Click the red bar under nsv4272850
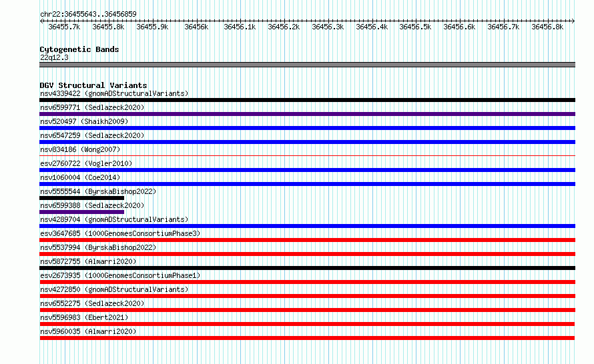The width and height of the screenshot is (594, 364). pyautogui.click(x=307, y=296)
